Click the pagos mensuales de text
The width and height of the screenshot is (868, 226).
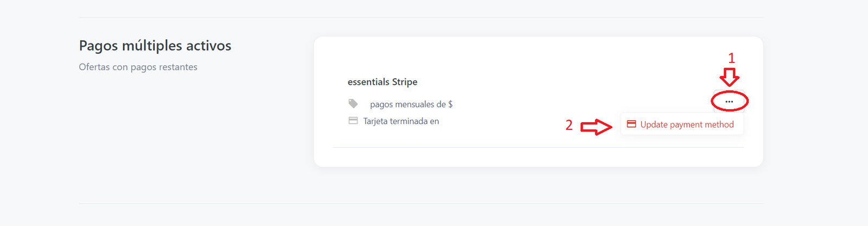click(x=407, y=104)
